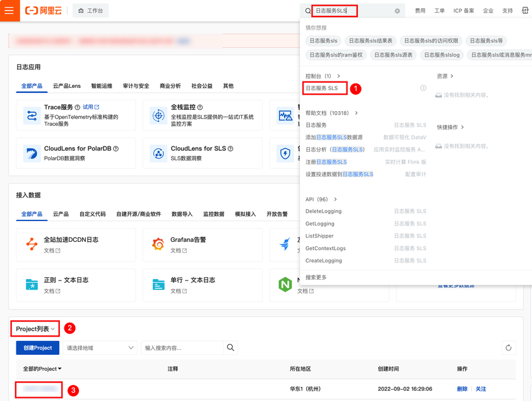Open the orange hamburger main menu

(x=9, y=11)
